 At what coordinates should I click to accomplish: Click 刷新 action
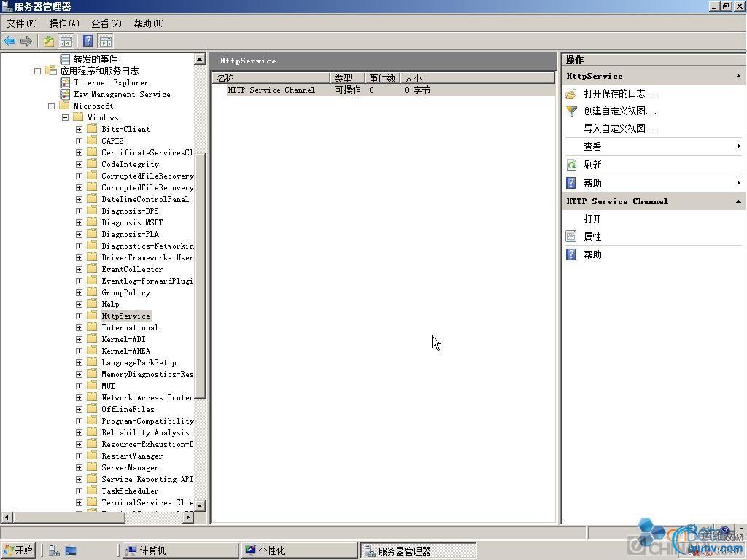tap(592, 166)
